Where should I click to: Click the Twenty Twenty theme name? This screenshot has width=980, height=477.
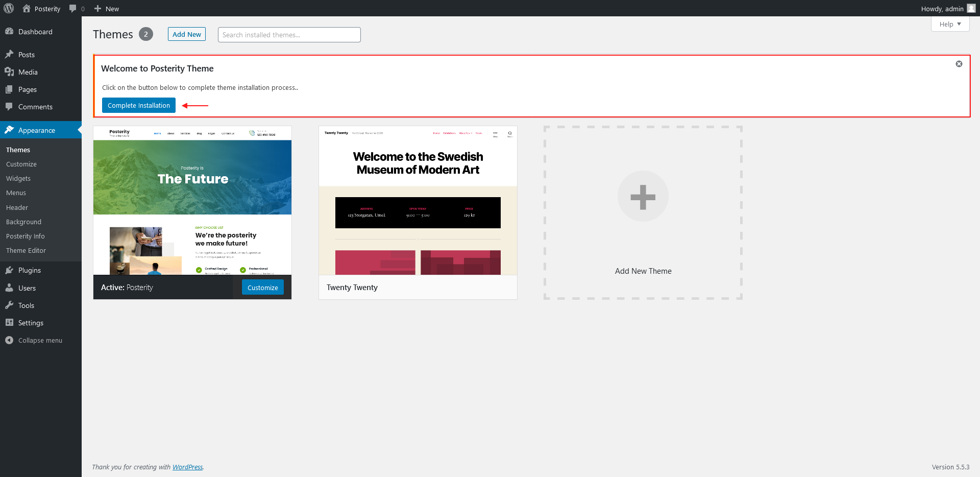click(352, 288)
